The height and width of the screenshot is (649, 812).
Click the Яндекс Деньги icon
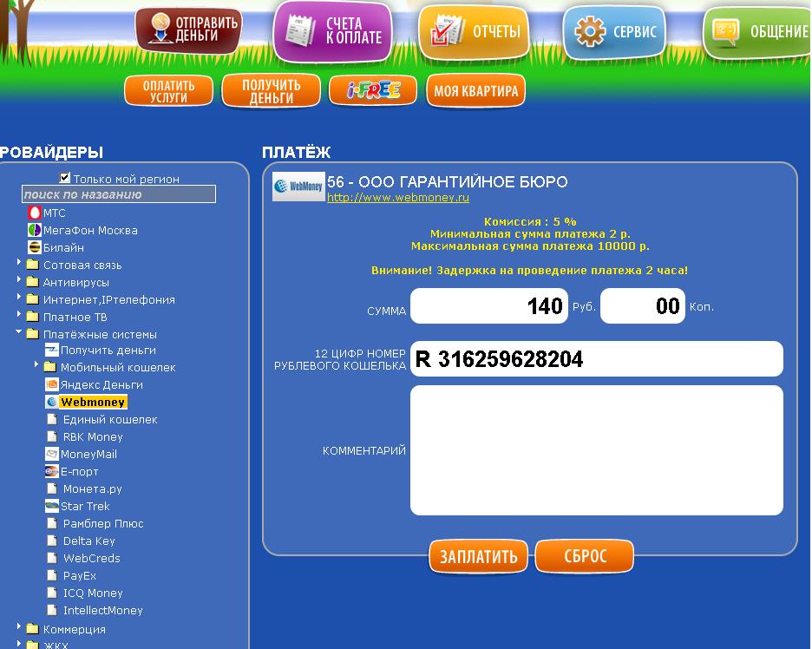(52, 384)
